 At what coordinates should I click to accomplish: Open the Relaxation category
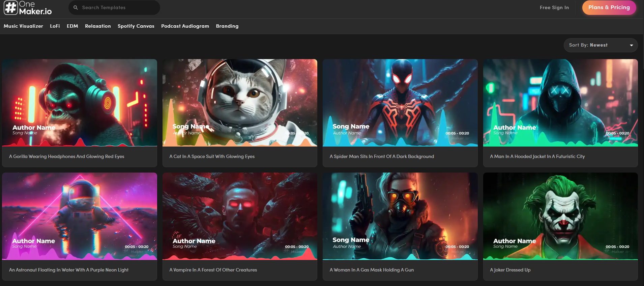click(98, 26)
